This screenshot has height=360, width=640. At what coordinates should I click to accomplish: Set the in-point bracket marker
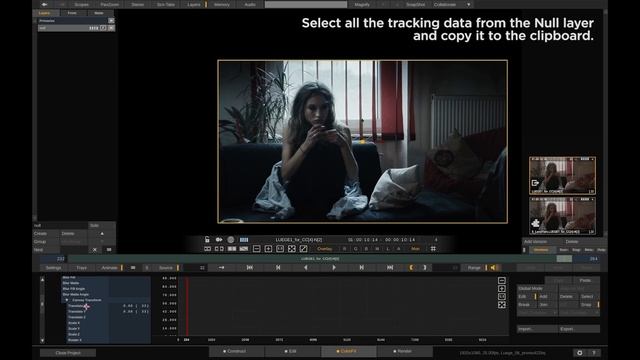tap(411, 267)
